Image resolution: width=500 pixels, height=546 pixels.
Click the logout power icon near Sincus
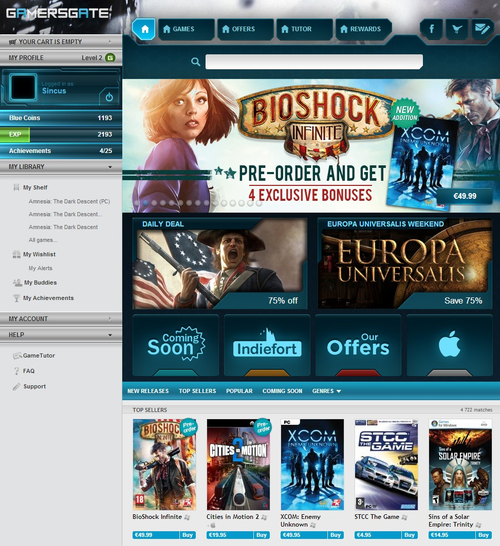(109, 97)
